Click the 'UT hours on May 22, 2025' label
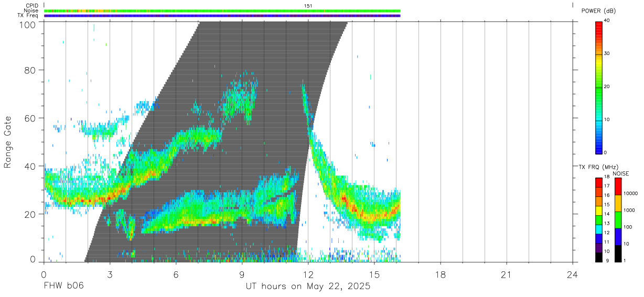The height and width of the screenshot is (297, 644). pos(308,287)
